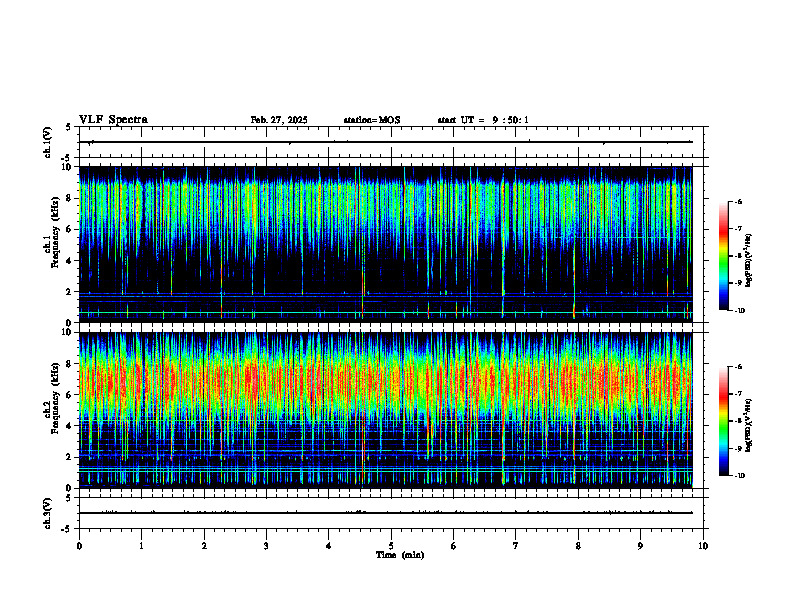The width and height of the screenshot is (792, 612).
Task: Click the upper color scale bar for ch.1
Action: coord(724,256)
